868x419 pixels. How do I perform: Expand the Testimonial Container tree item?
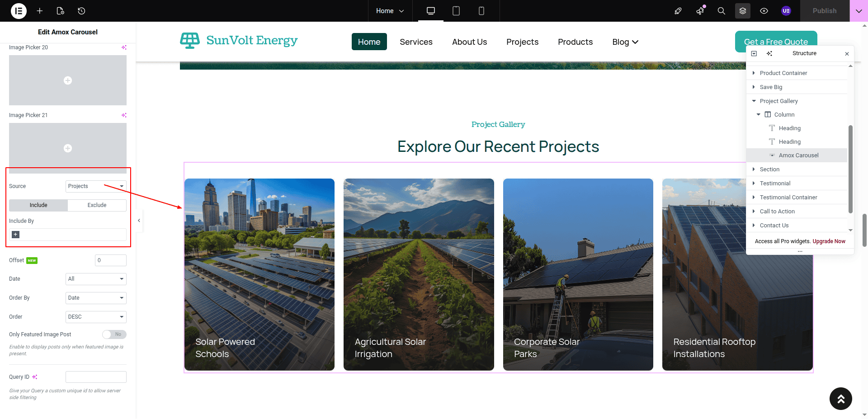tap(754, 197)
